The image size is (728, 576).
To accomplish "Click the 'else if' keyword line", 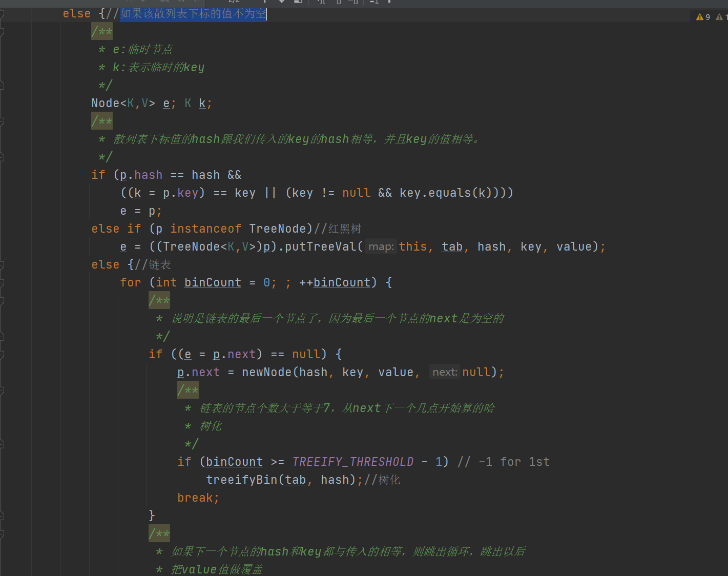I will (116, 229).
